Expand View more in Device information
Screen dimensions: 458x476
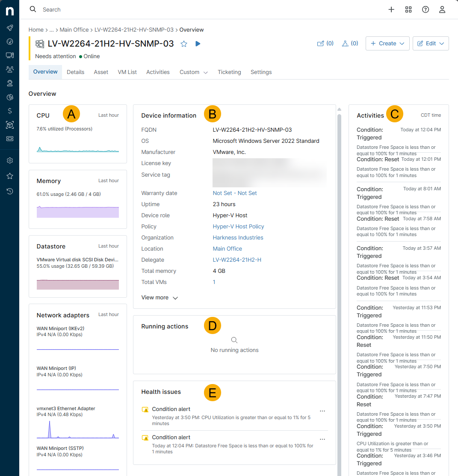[159, 298]
